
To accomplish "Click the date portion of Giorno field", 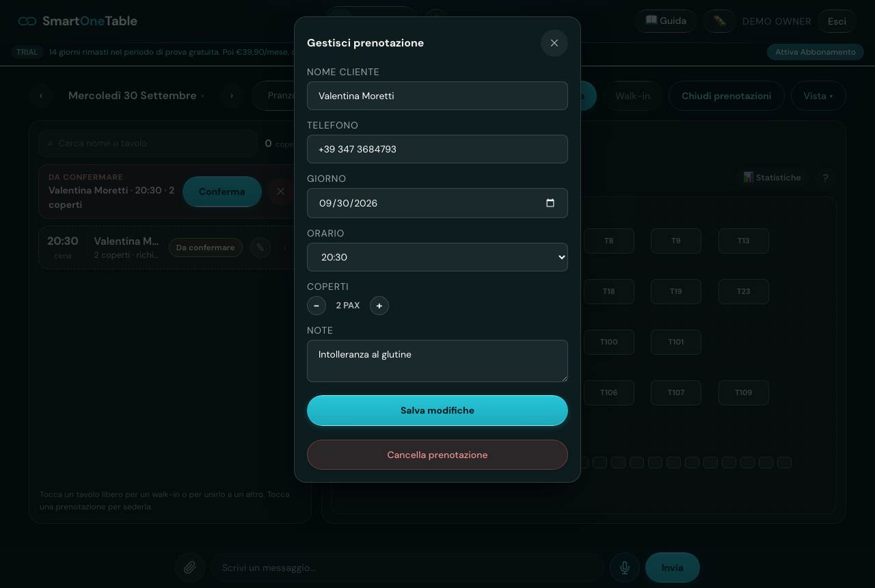I will click(x=348, y=203).
